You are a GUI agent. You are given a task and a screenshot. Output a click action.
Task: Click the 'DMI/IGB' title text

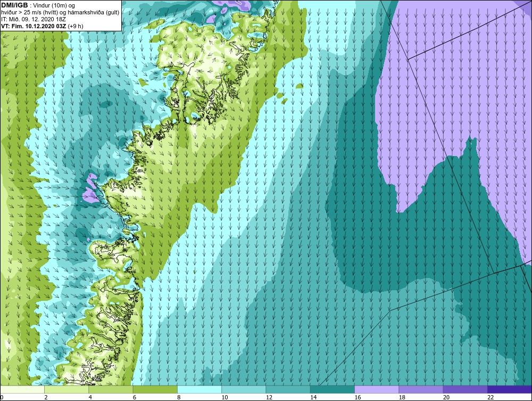click(x=14, y=5)
